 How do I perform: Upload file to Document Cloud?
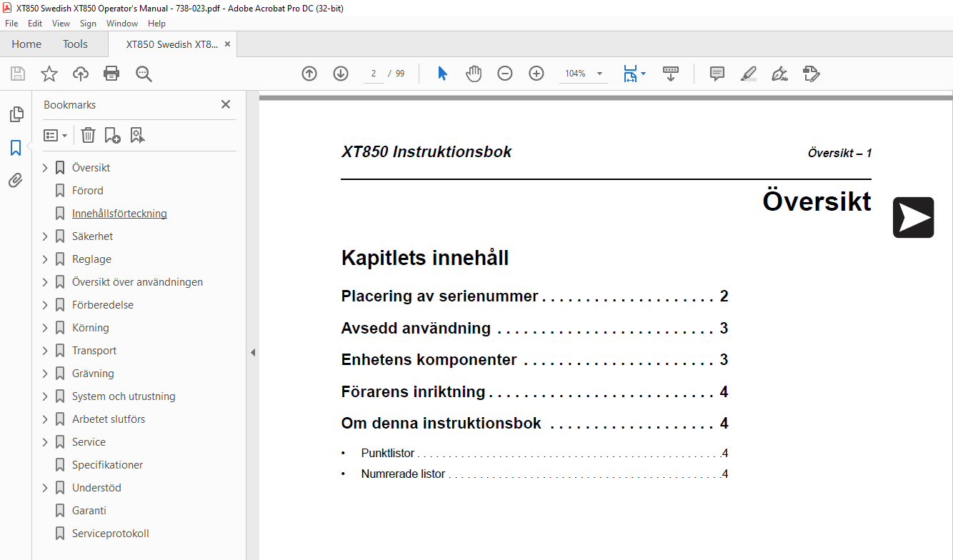(x=81, y=74)
